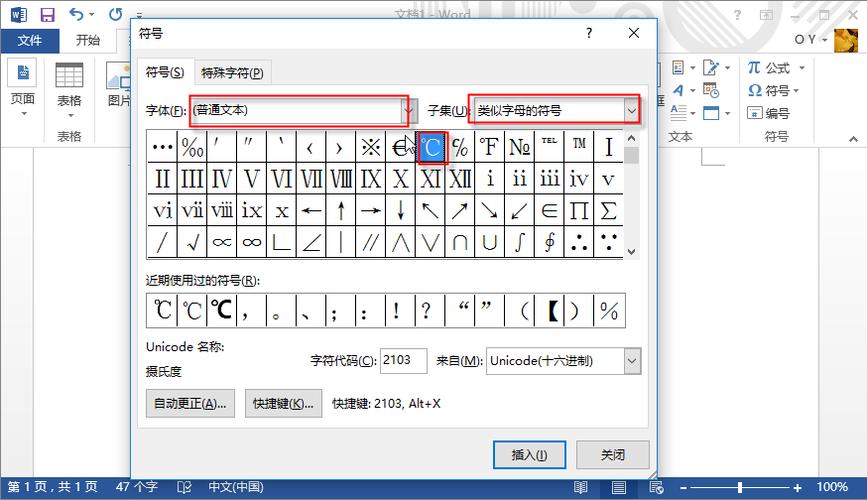Click the proofing check icon in status bar
The width and height of the screenshot is (867, 500).
click(x=184, y=487)
